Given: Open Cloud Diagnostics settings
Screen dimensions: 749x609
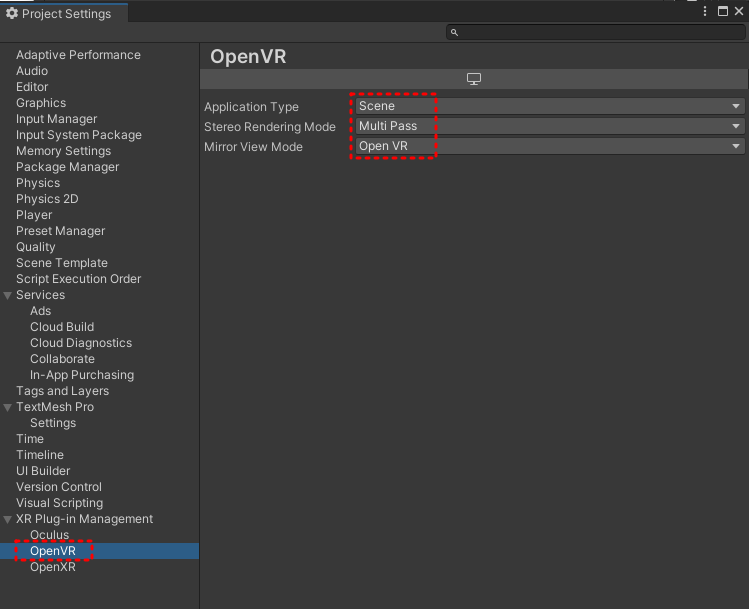Looking at the screenshot, I should coord(81,343).
